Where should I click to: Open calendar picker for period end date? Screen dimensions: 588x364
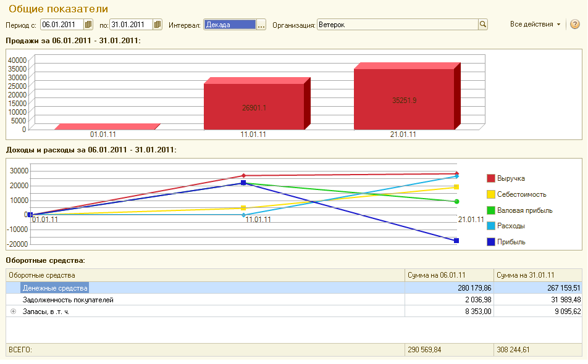click(157, 25)
